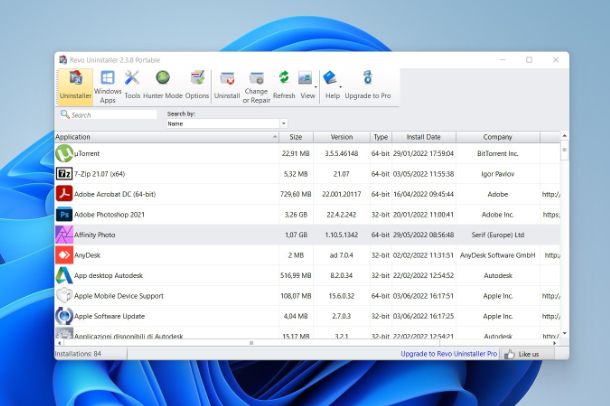Screen dimensions: 610x406
Task: Sort by the Application column header
Action: (x=167, y=137)
